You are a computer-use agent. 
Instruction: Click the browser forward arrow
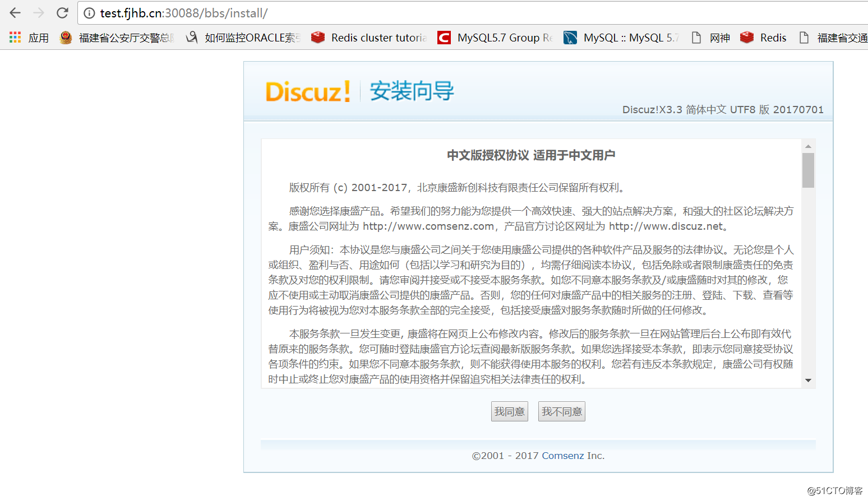click(39, 12)
